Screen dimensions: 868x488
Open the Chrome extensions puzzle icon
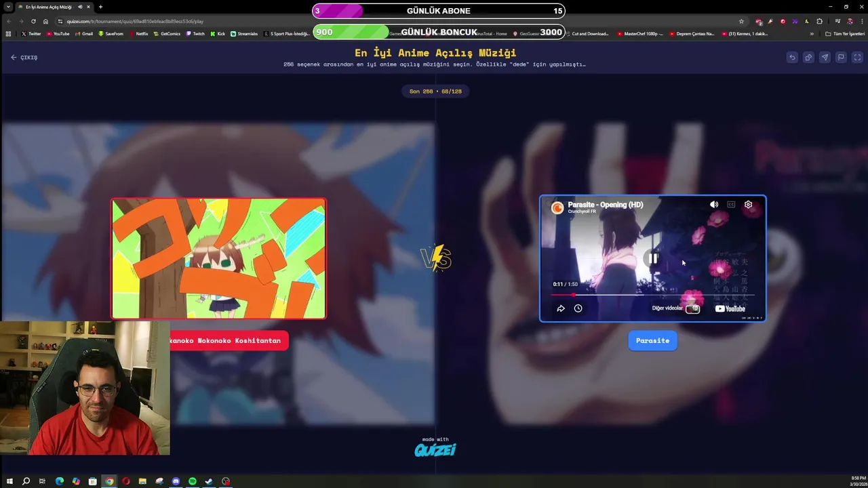[x=819, y=21]
